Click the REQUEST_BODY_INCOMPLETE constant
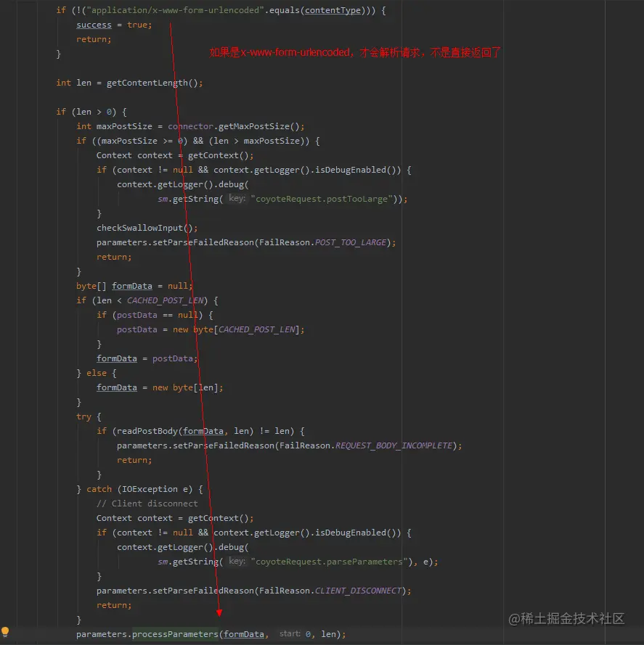The height and width of the screenshot is (645, 644). pos(394,445)
